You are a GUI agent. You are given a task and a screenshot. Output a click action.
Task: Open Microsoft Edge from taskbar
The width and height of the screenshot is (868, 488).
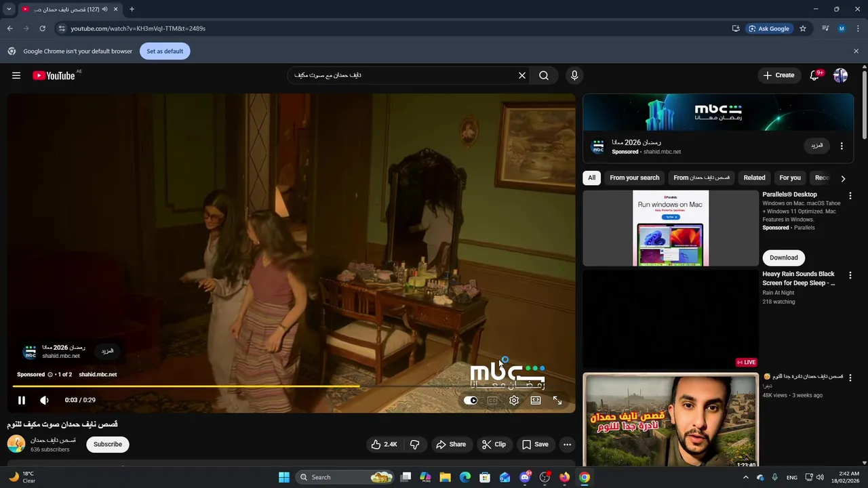(465, 477)
